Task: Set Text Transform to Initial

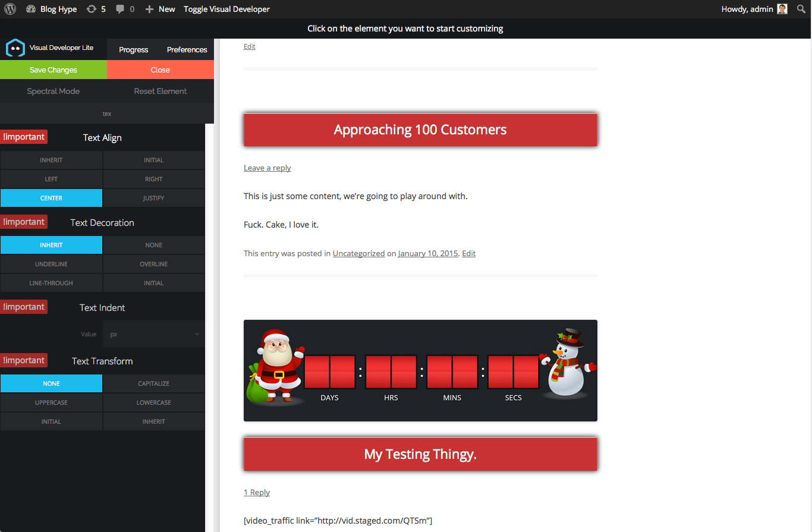Action: tap(51, 421)
